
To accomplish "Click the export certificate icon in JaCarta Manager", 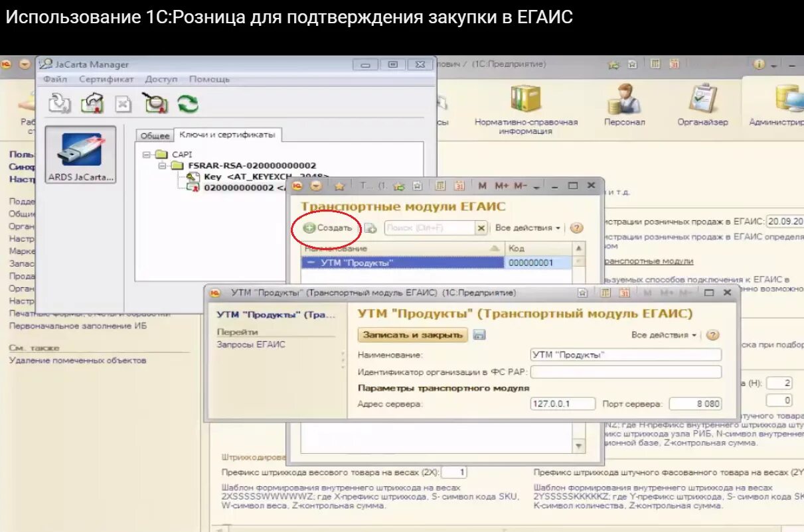I will click(x=93, y=103).
